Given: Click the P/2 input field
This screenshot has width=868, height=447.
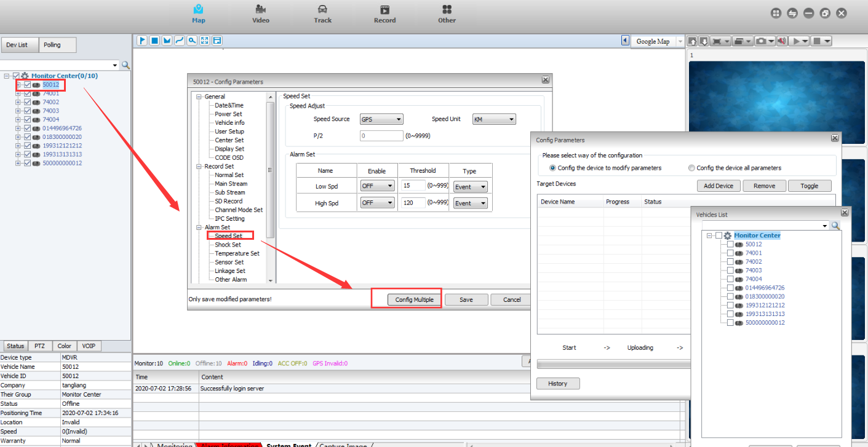Looking at the screenshot, I should pos(381,135).
